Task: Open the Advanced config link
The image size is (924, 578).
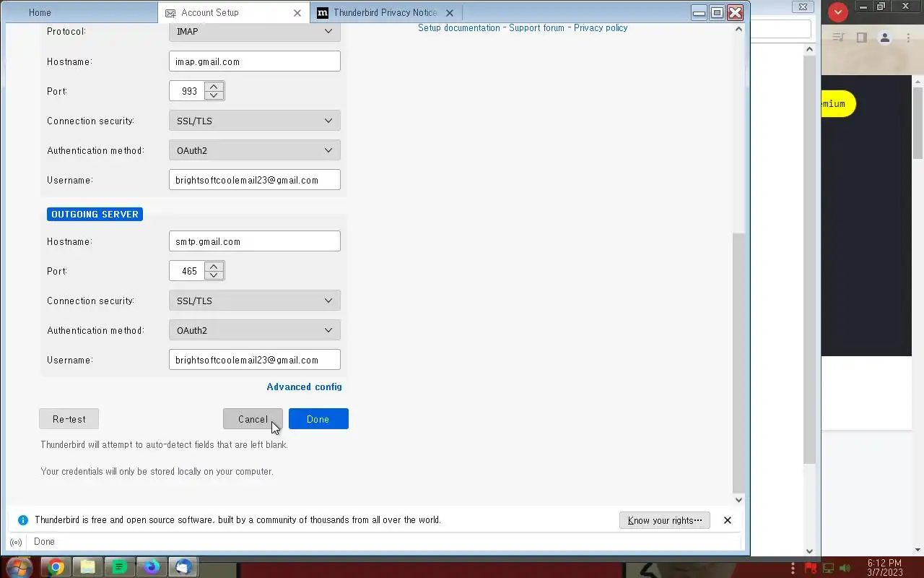Action: pos(304,387)
